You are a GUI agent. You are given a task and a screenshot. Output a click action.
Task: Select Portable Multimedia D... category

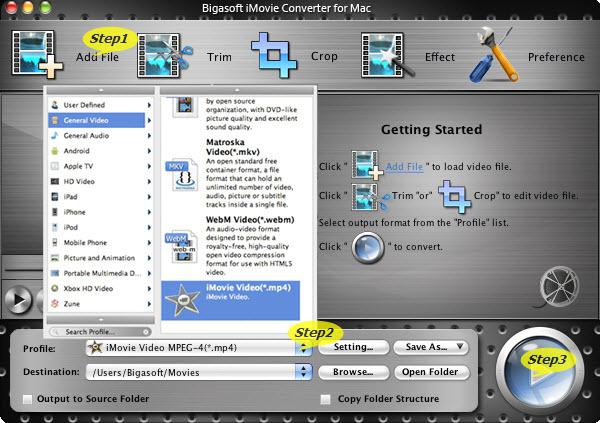pyautogui.click(x=100, y=273)
